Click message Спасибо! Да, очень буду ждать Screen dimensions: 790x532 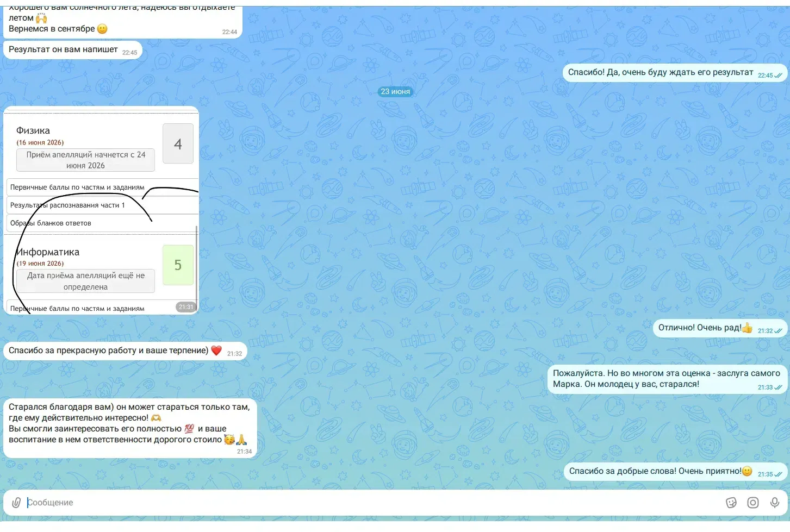pyautogui.click(x=675, y=73)
